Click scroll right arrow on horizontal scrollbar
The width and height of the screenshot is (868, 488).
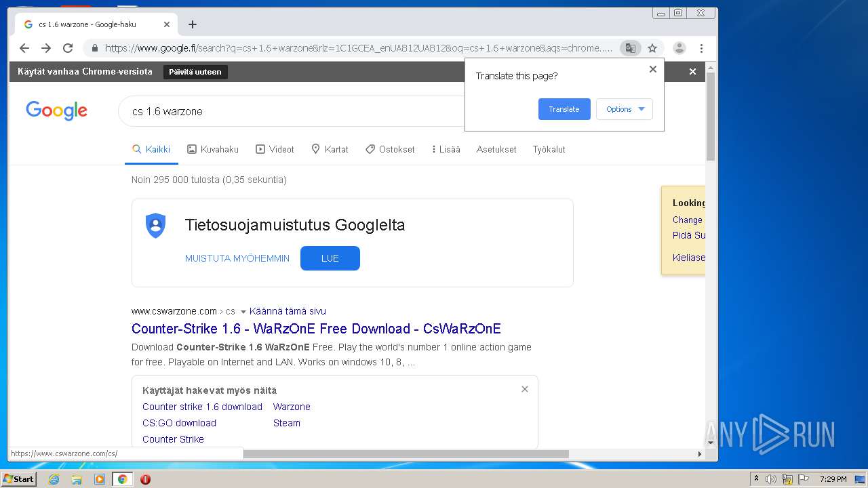[700, 453]
